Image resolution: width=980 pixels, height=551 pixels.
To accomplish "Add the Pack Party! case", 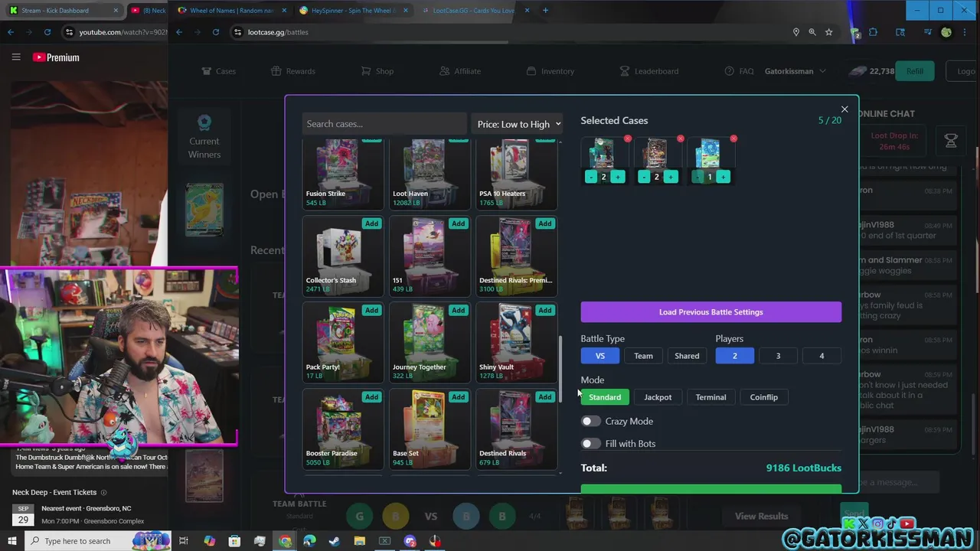I will [371, 310].
